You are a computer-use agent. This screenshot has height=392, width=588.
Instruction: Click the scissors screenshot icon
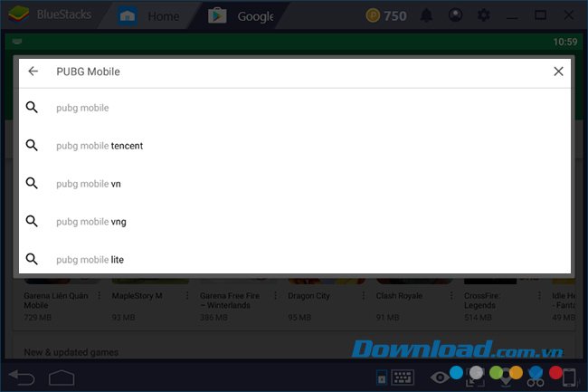coord(536,378)
